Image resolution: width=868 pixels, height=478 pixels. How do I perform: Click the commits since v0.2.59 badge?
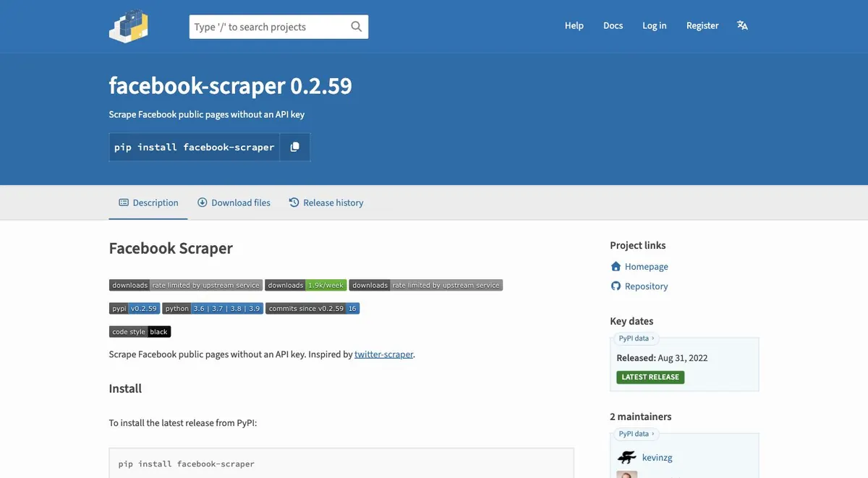[x=312, y=308]
